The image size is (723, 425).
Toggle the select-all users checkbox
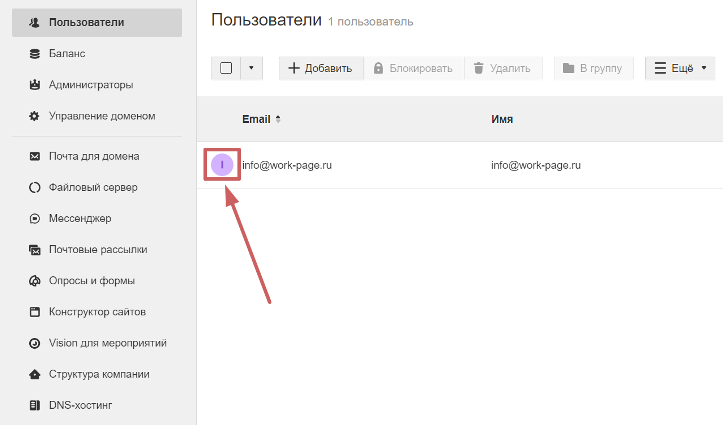(x=226, y=68)
